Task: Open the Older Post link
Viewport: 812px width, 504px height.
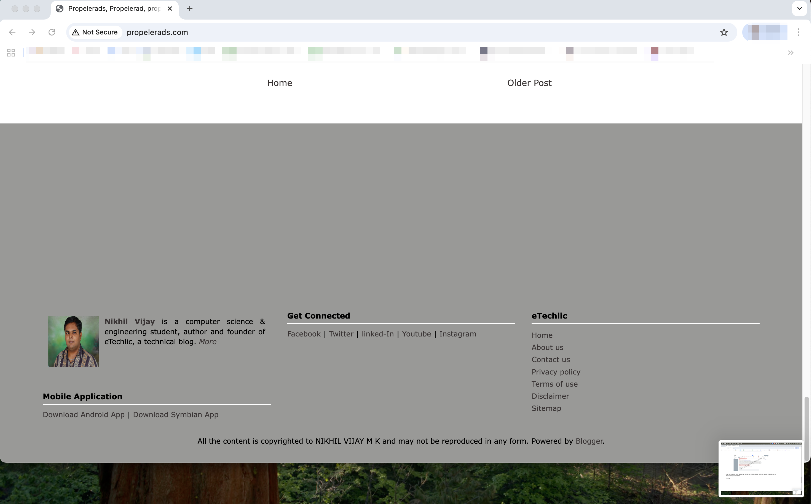Action: click(x=529, y=83)
